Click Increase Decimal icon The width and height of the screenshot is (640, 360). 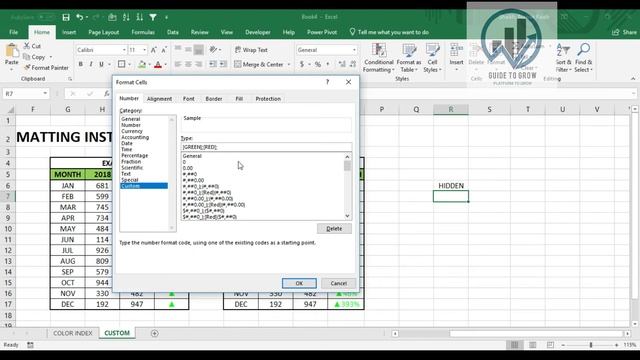[342, 64]
